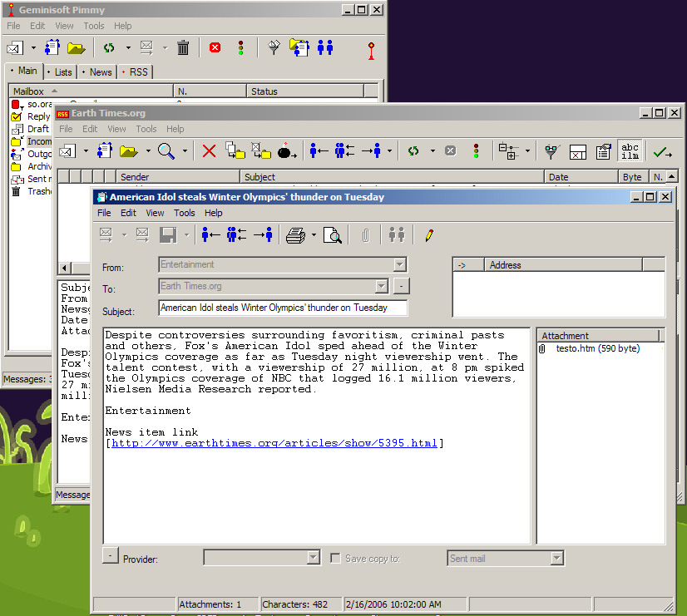This screenshot has height=616, width=687.
Task: Open dropdown arrow beside Pimmy new message icon
Action: 33,47
